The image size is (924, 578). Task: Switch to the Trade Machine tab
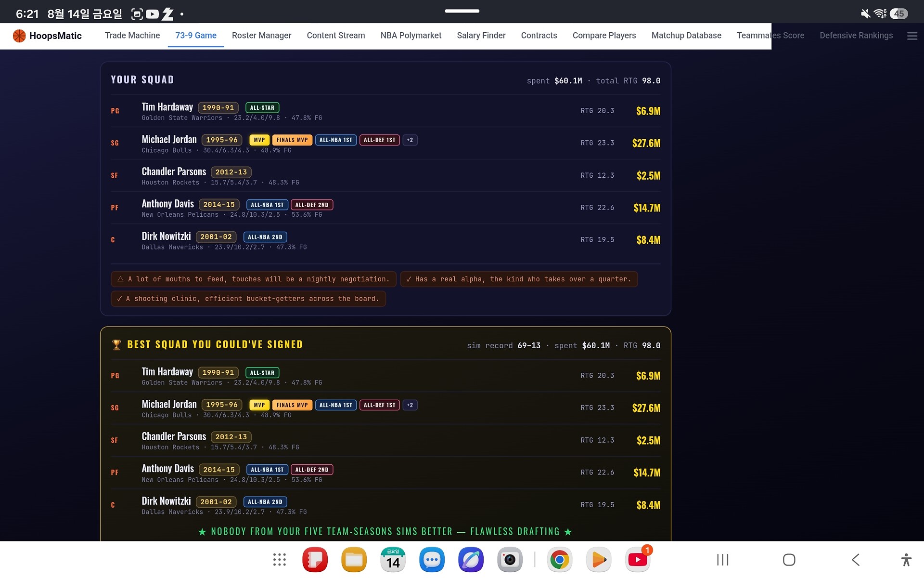(132, 36)
